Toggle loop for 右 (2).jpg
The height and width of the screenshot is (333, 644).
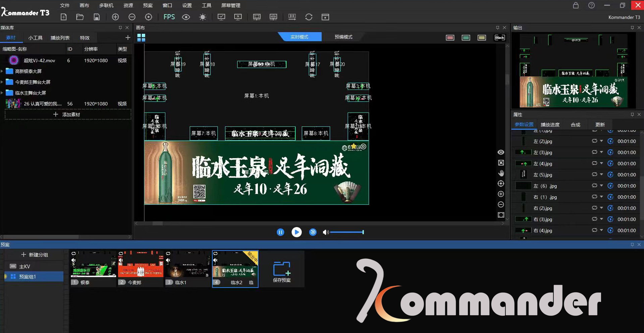pos(594,208)
